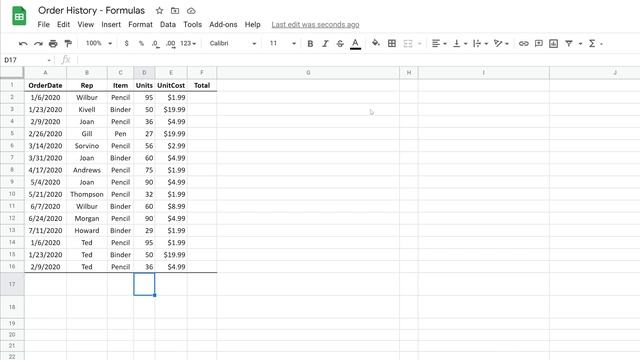
Task: Open the Edit menu
Action: (63, 24)
